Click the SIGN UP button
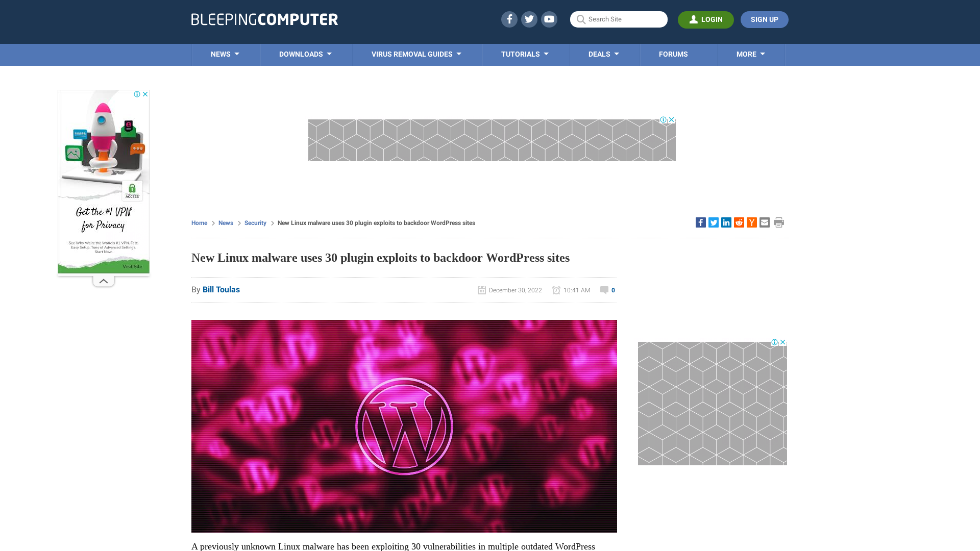 [x=765, y=19]
